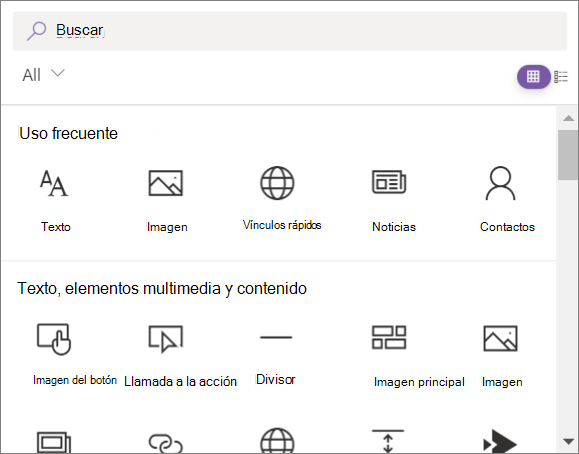Select the stacked image gallery icon in the bottom row

tap(54, 442)
